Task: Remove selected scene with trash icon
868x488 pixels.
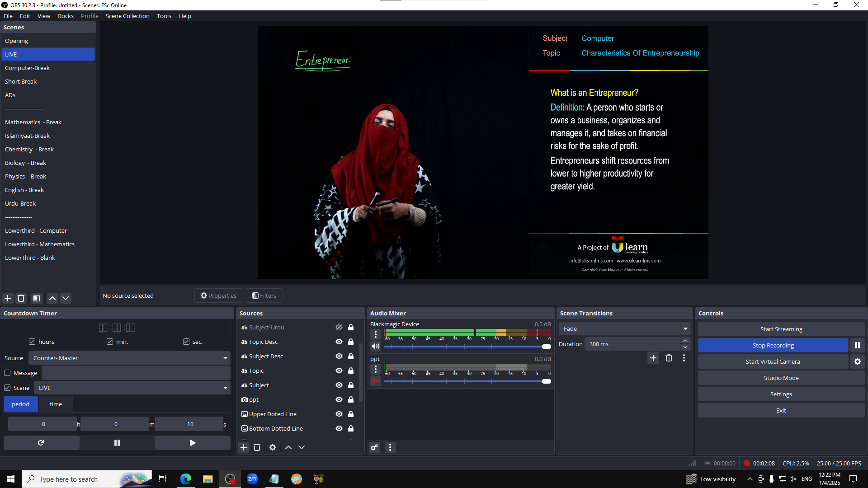Action: [21, 298]
